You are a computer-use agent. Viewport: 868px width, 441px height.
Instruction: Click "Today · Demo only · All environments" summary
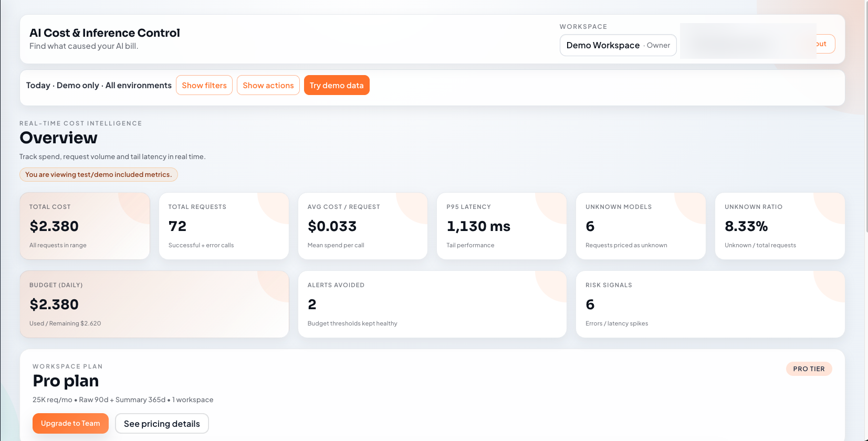click(x=99, y=85)
